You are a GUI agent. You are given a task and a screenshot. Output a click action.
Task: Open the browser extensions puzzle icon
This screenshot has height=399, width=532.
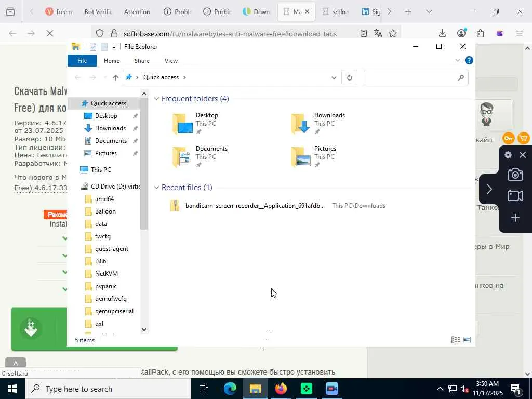(480, 33)
